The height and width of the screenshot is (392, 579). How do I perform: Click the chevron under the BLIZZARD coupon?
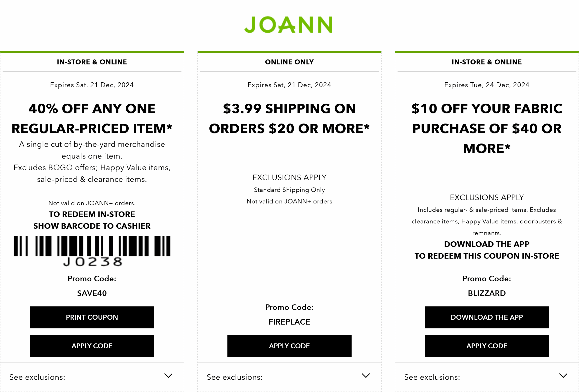(563, 375)
